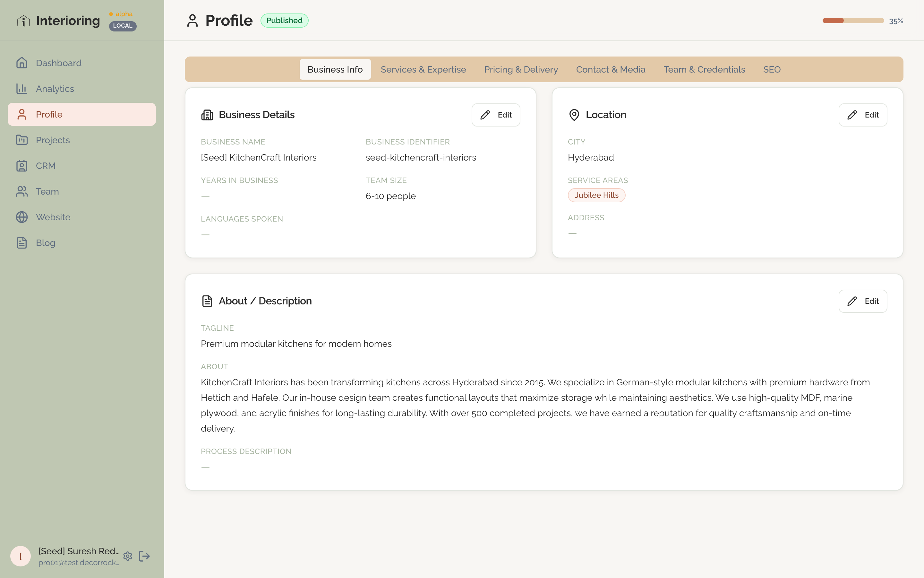Image resolution: width=924 pixels, height=578 pixels.
Task: Click business name [Seed] KitchenCraft Interiors
Action: [x=259, y=157]
